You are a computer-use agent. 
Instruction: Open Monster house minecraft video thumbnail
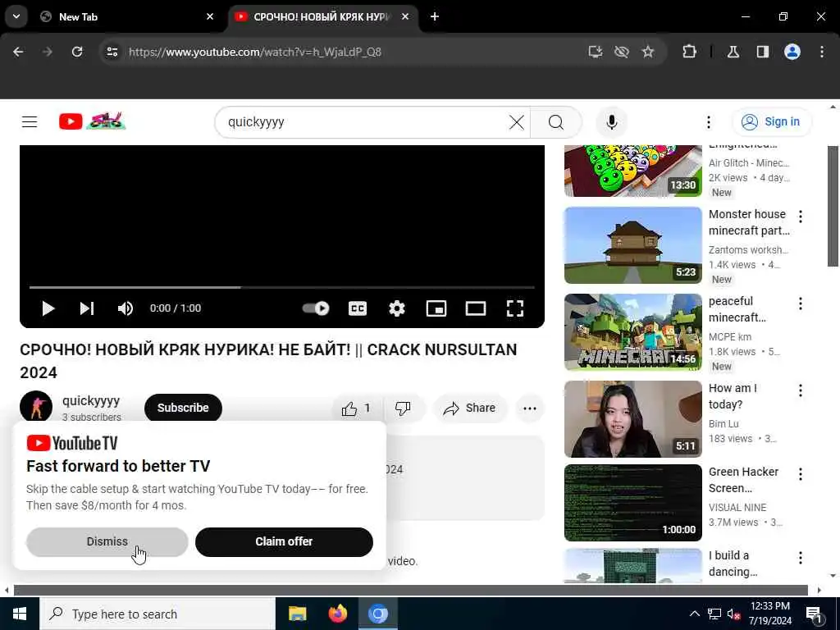click(632, 244)
